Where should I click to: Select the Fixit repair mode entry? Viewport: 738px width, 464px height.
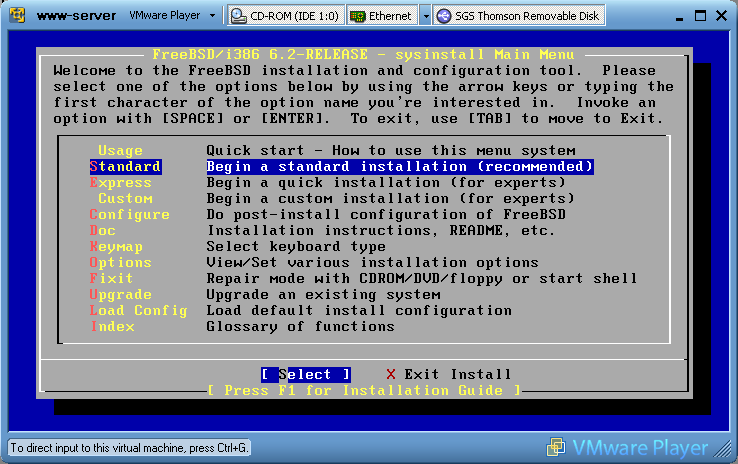tap(111, 279)
